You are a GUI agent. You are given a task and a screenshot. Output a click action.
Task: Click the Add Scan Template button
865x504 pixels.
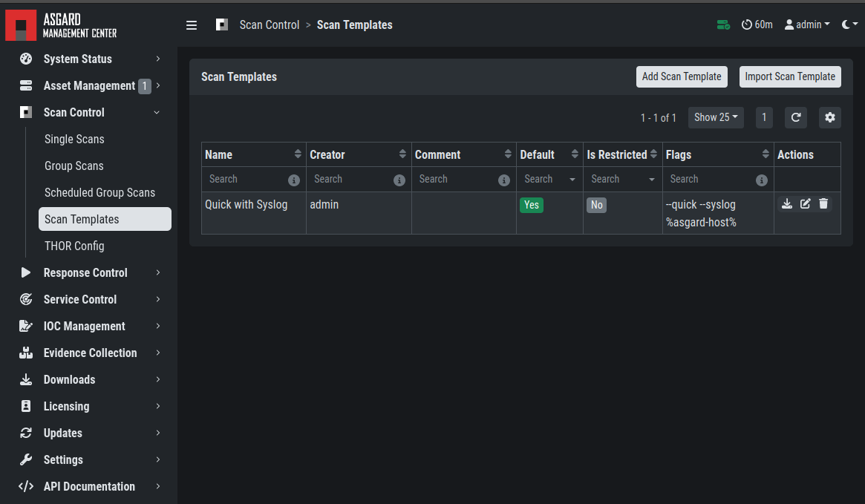click(x=682, y=76)
